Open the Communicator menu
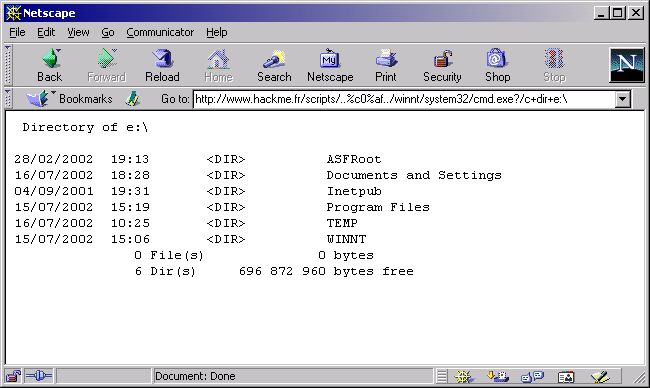This screenshot has width=650, height=388. pyautogui.click(x=160, y=32)
